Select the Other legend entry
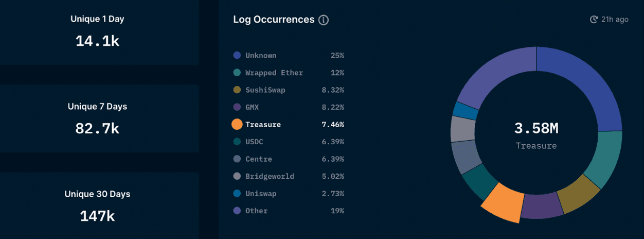The image size is (644, 239). [256, 211]
